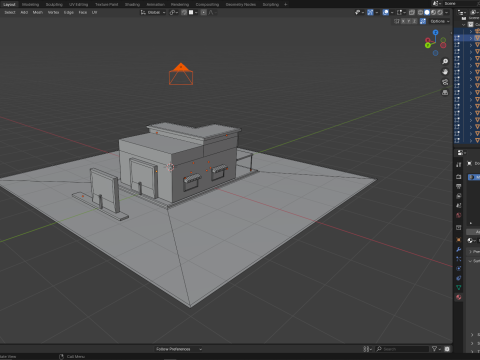The width and height of the screenshot is (480, 360).
Task: Open the proportional falloff dropdown
Action: pos(212,12)
